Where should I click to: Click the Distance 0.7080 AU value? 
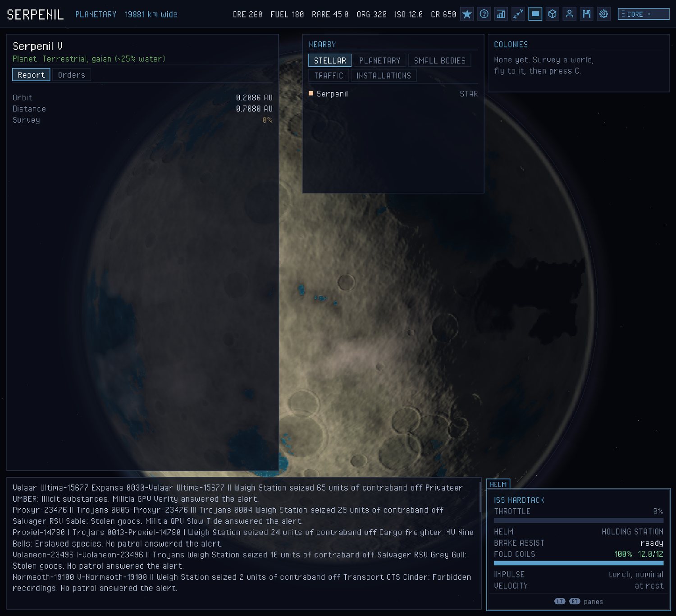pyautogui.click(x=254, y=109)
